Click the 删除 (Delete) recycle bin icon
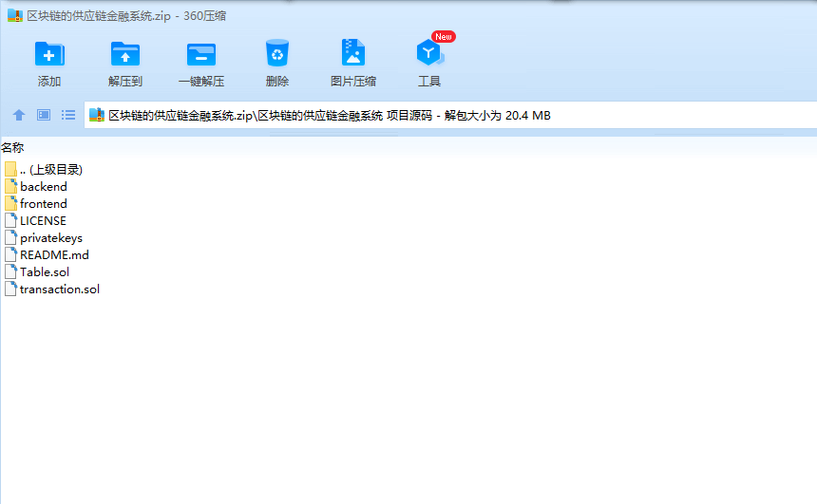 coord(277,53)
